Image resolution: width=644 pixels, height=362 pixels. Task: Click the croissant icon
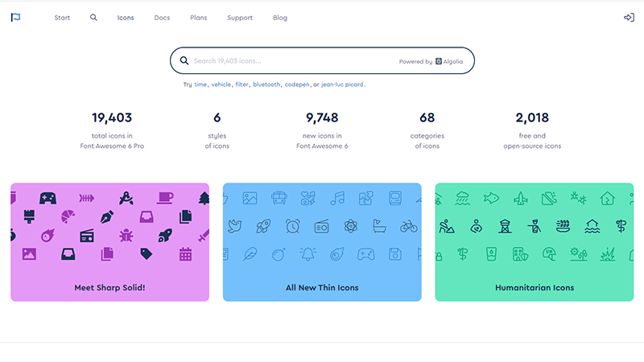coord(68,216)
